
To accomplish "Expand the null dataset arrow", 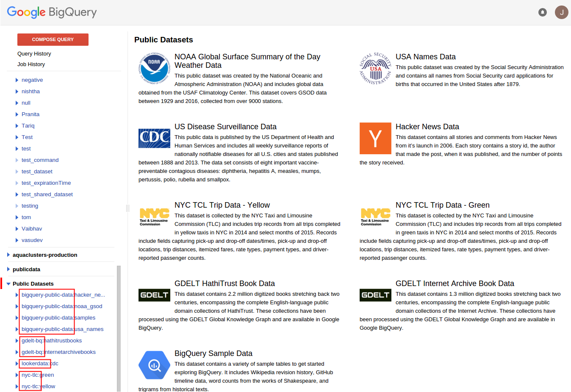I will (x=17, y=103).
